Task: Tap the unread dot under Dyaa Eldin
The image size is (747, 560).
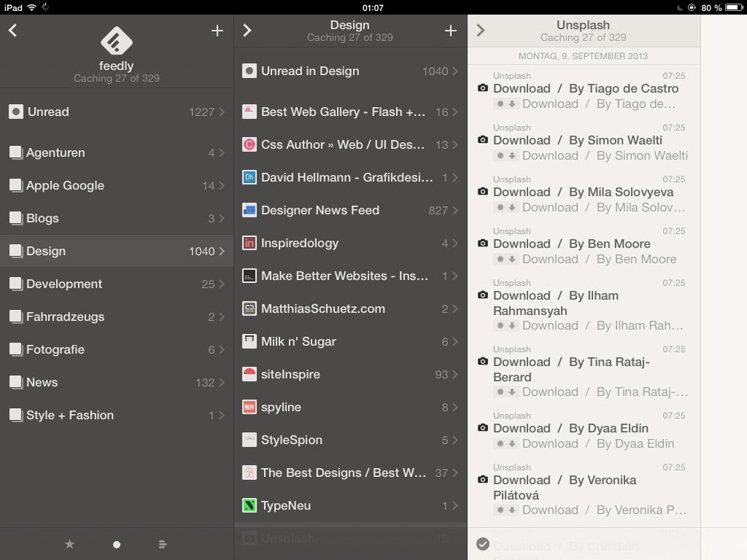Action: coord(500,443)
